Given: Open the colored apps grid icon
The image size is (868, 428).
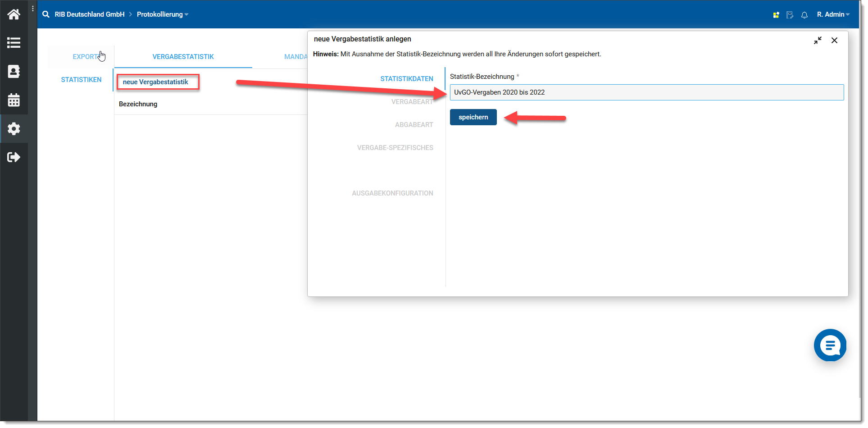Looking at the screenshot, I should (x=776, y=15).
